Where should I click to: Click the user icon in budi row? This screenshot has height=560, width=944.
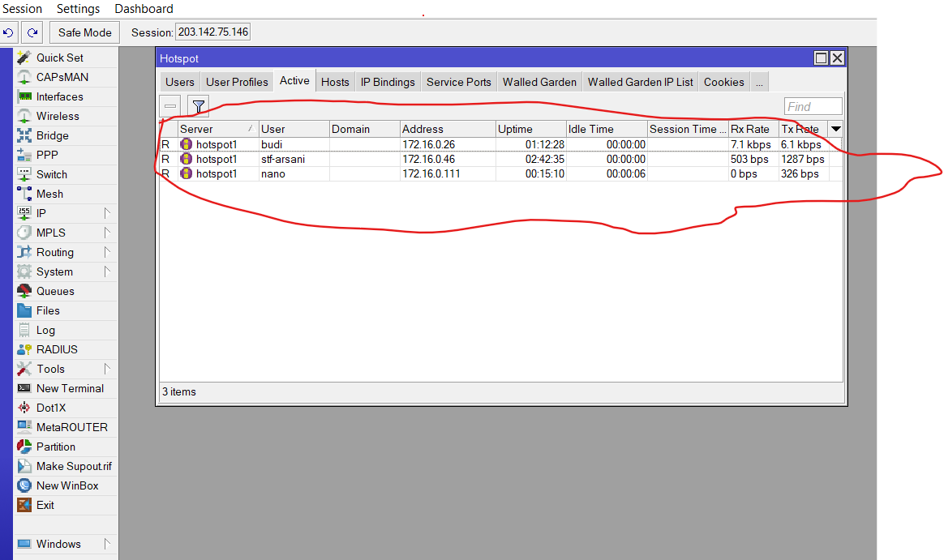tap(186, 144)
